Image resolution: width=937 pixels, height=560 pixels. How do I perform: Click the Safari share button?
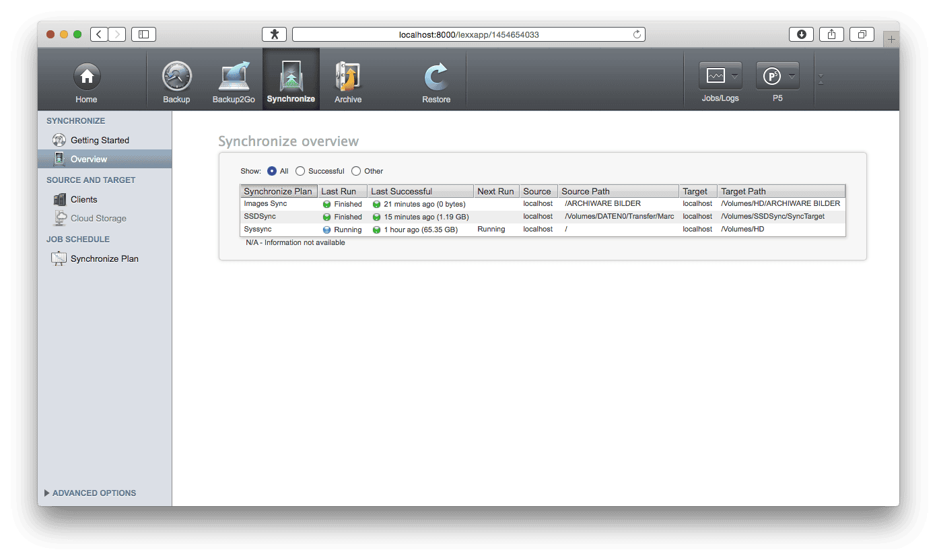pyautogui.click(x=831, y=34)
